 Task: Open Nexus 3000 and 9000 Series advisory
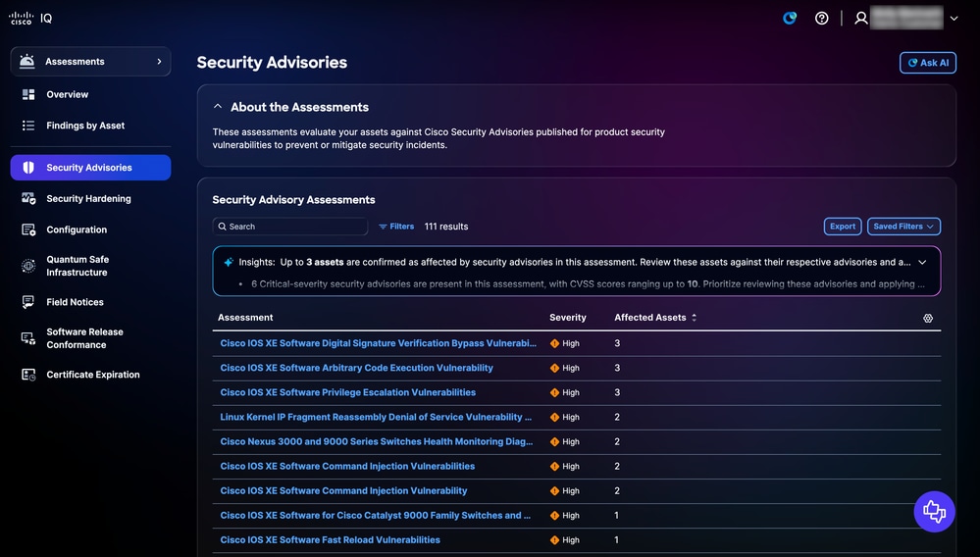[377, 441]
